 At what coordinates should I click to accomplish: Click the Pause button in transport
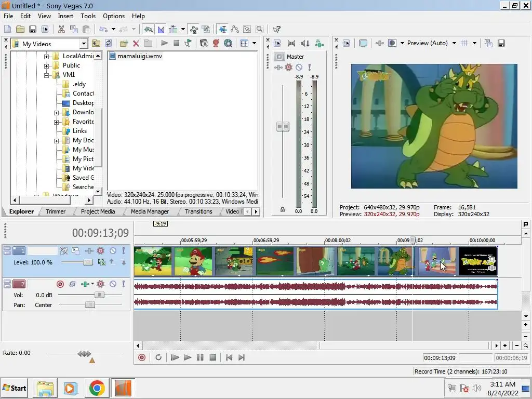click(200, 357)
